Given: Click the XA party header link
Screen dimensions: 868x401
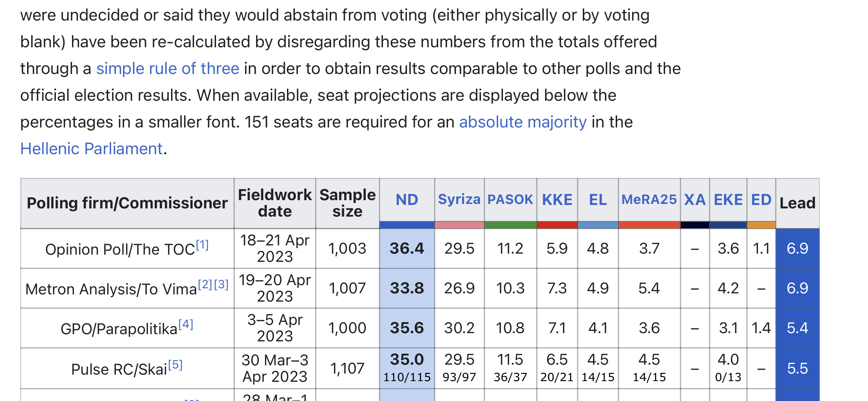Looking at the screenshot, I should tap(695, 199).
